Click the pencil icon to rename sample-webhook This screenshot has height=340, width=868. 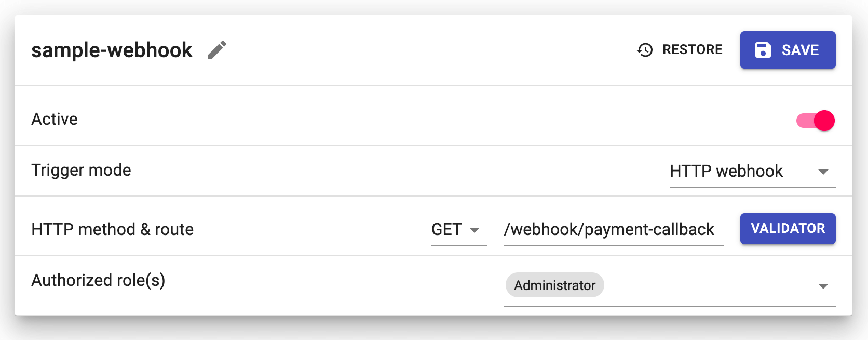(x=217, y=50)
